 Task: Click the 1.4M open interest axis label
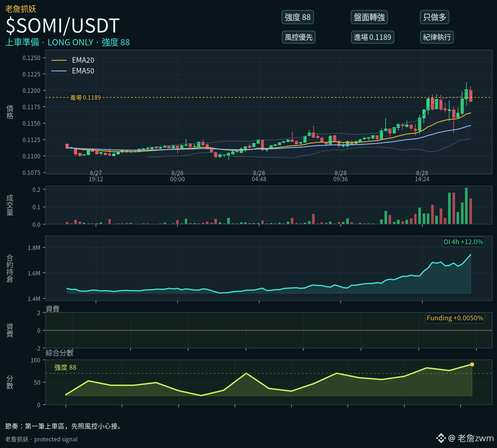coord(34,299)
